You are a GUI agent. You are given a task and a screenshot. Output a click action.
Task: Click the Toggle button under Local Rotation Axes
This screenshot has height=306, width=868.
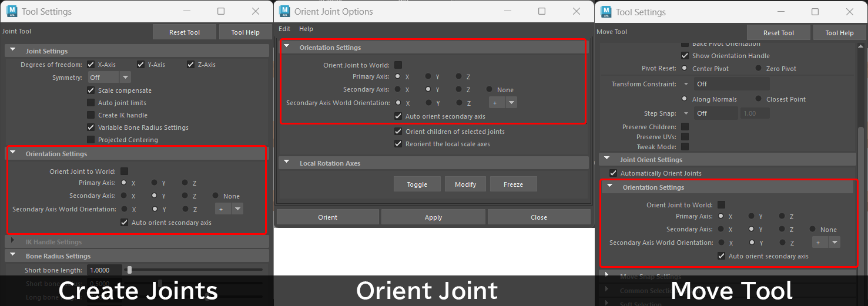coord(417,184)
